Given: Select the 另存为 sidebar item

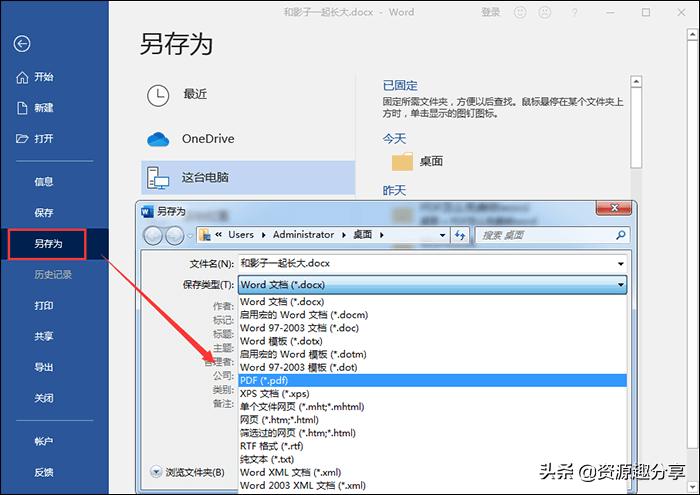Looking at the screenshot, I should coord(47,244).
